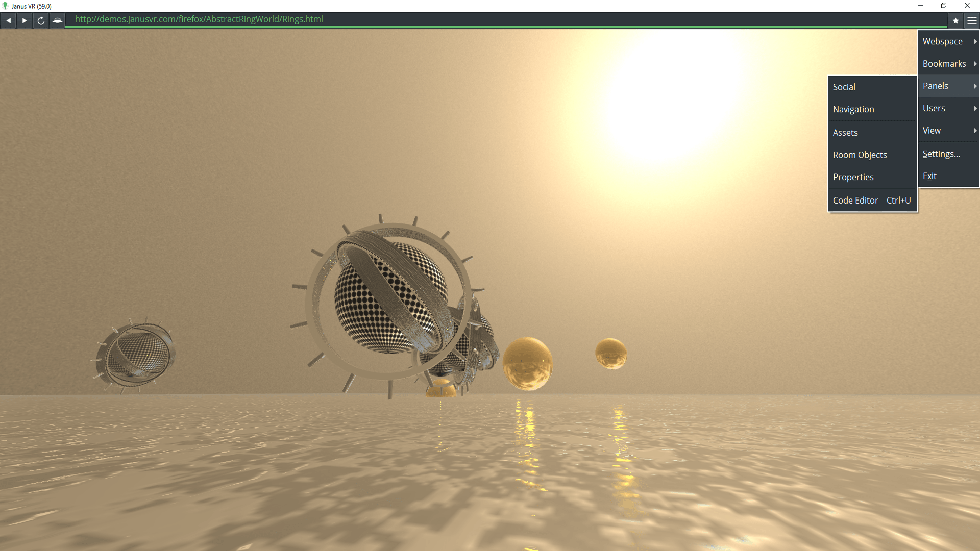Bookmark this world via the star icon
980x551 pixels.
coord(955,20)
